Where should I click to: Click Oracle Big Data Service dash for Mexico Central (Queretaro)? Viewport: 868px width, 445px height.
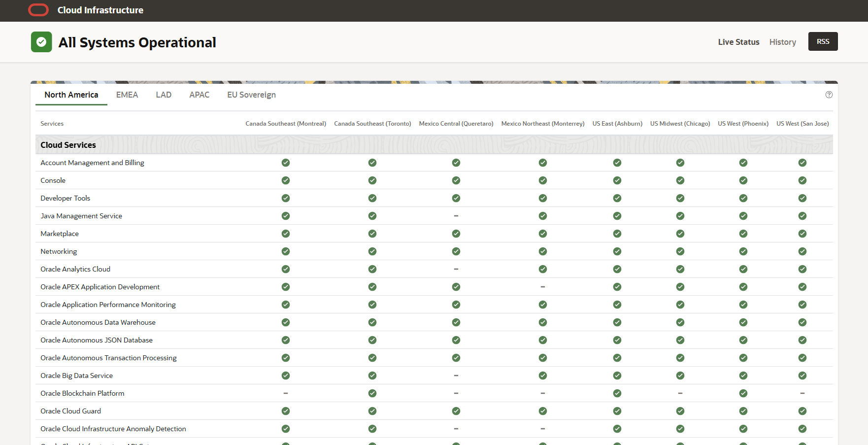pyautogui.click(x=456, y=376)
